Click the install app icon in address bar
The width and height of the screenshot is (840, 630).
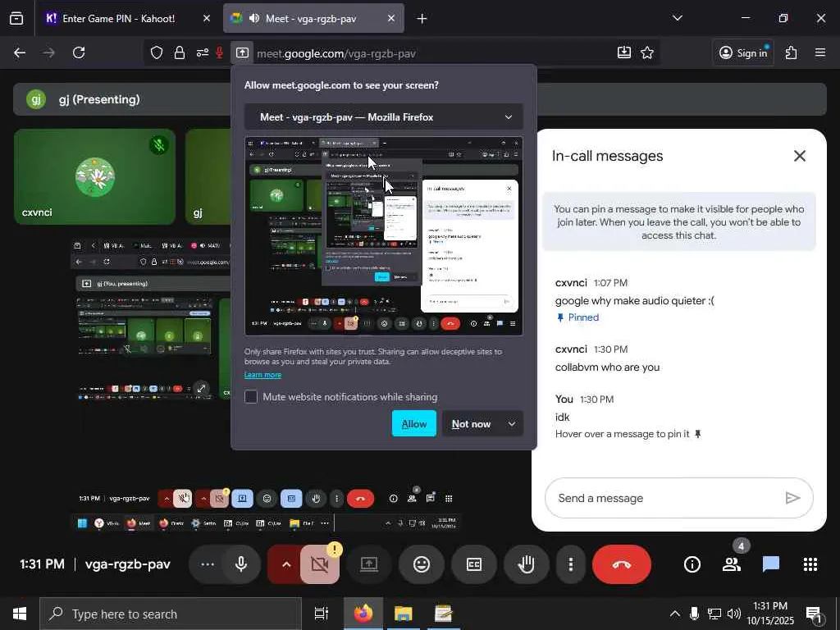click(624, 52)
